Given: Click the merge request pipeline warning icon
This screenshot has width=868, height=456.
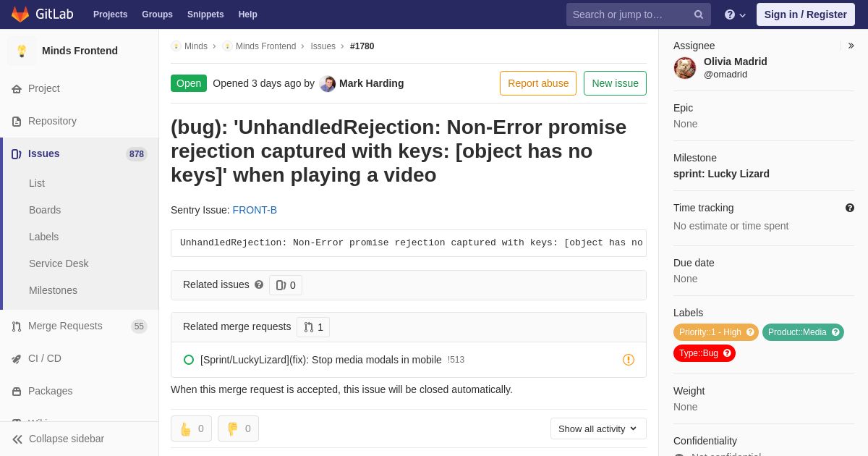Looking at the screenshot, I should point(629,360).
